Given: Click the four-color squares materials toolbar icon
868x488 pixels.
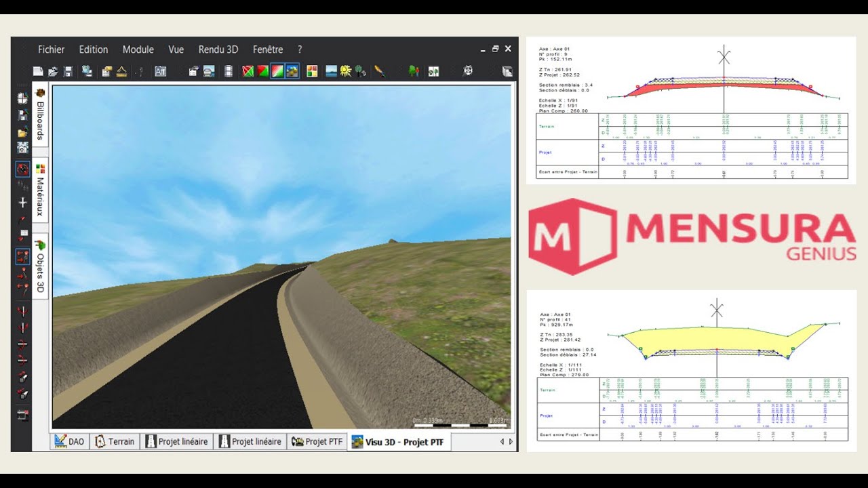Looking at the screenshot, I should point(312,71).
